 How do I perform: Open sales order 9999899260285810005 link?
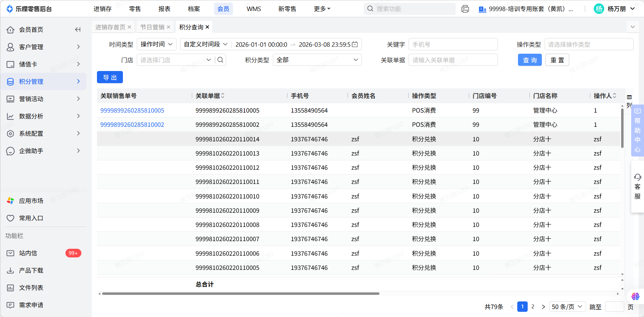(x=132, y=111)
